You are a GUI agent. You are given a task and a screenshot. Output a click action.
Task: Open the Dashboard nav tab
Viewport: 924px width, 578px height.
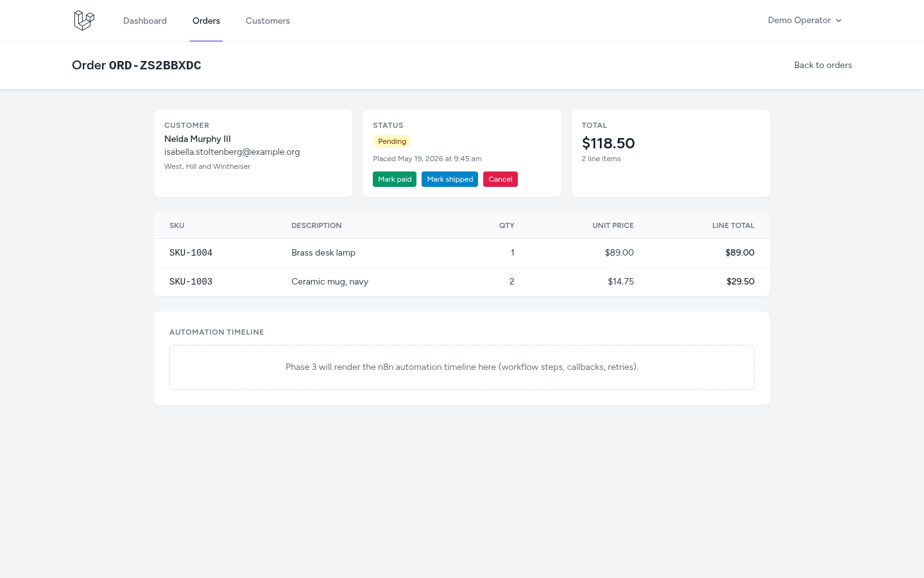tap(145, 21)
